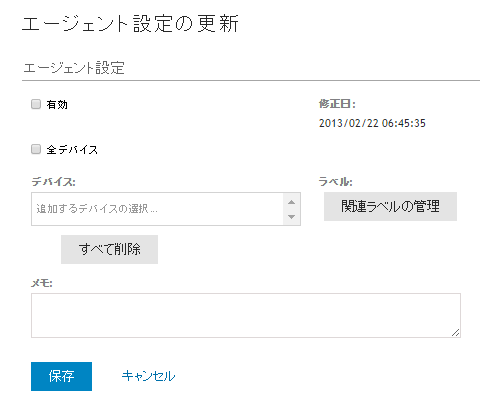480x402 pixels.
Task: Tick the 全デバイス checkbox
Action: (36, 149)
